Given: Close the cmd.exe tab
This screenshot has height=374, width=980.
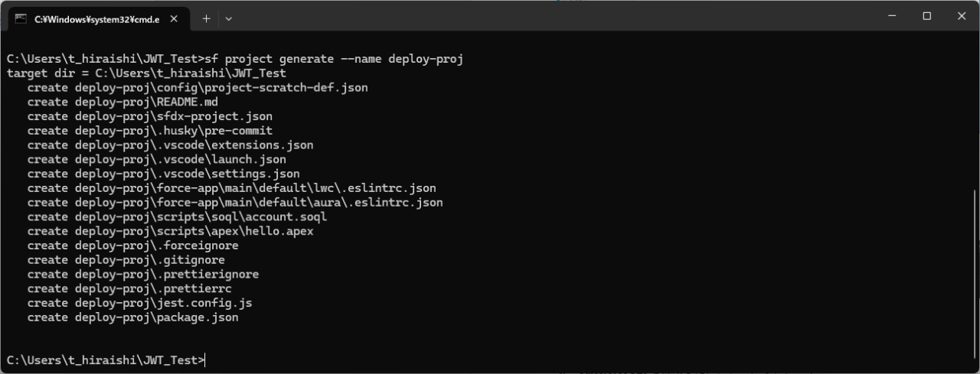Looking at the screenshot, I should pyautogui.click(x=175, y=19).
